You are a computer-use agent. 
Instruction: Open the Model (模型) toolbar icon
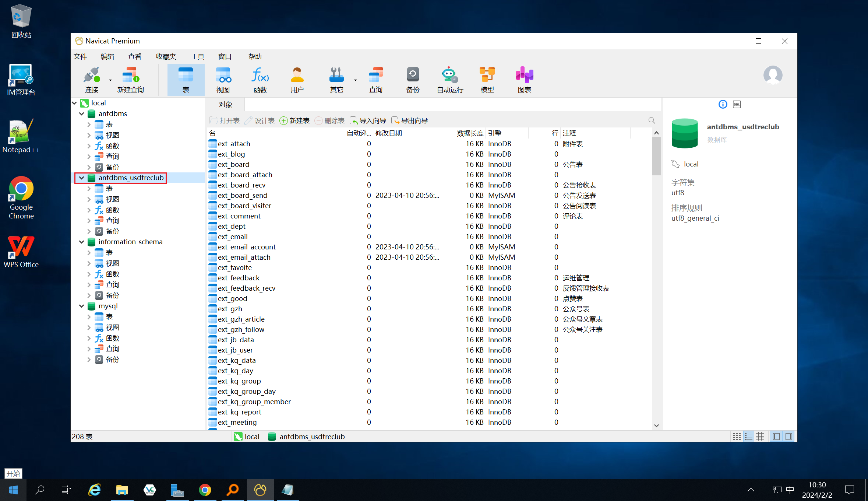tap(487, 80)
